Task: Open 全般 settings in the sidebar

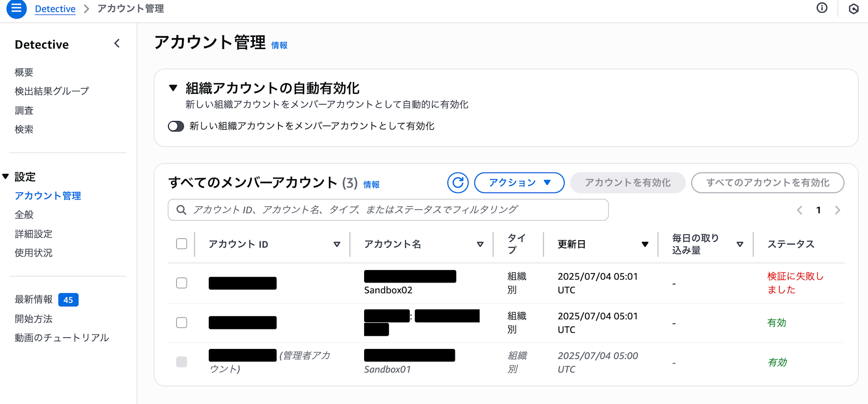Action: [x=24, y=215]
